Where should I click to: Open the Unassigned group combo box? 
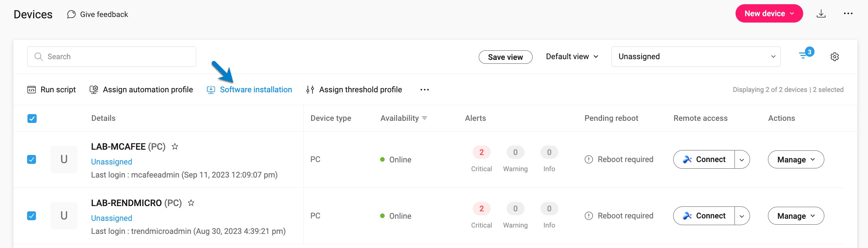click(x=696, y=57)
